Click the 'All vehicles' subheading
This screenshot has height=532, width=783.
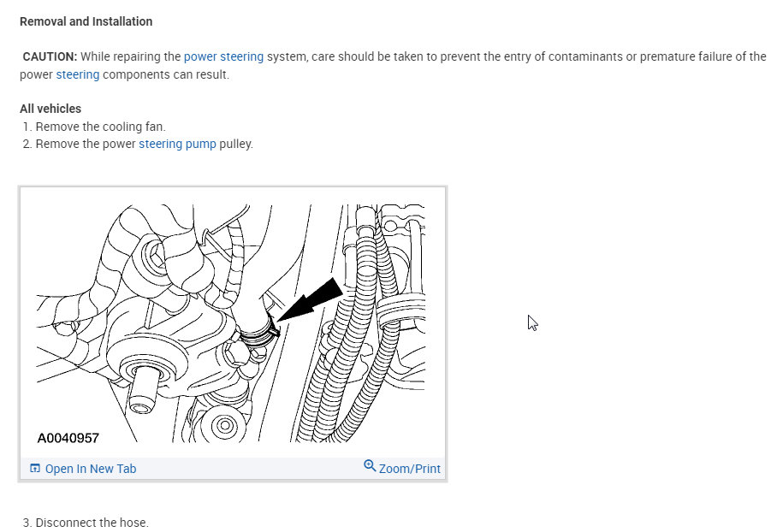tap(50, 109)
